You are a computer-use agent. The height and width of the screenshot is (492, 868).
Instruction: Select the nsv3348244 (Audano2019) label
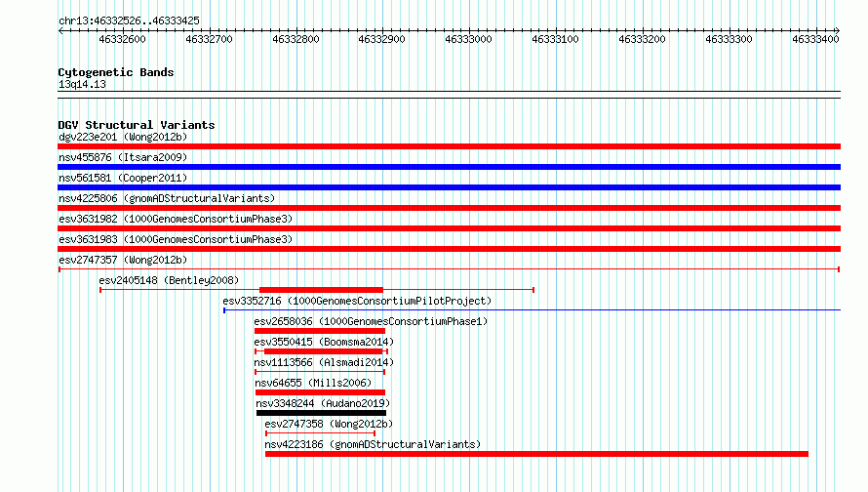(323, 403)
